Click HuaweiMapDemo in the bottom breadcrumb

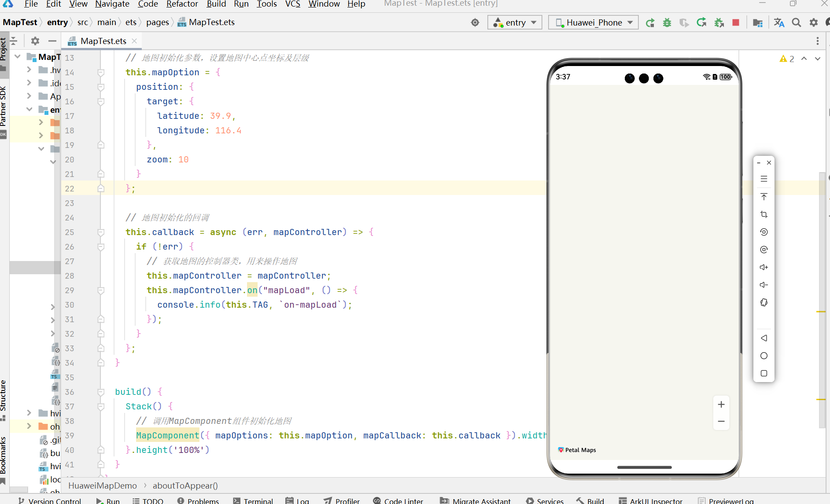103,486
